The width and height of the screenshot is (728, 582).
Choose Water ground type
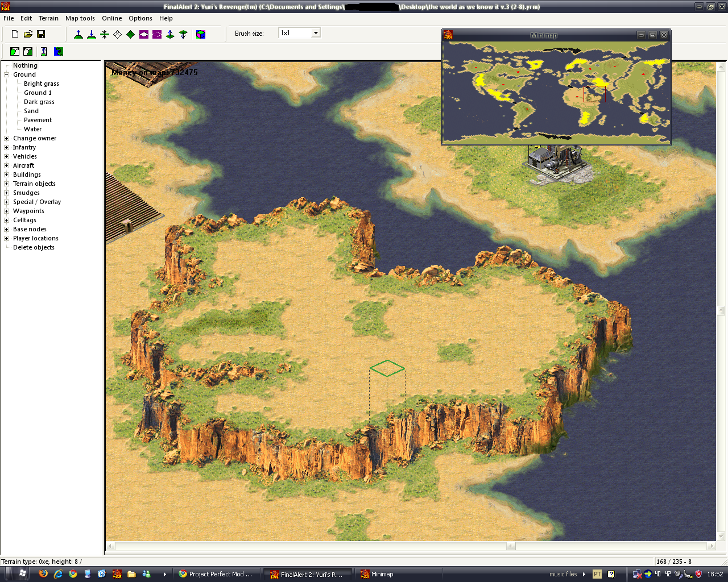pos(33,129)
